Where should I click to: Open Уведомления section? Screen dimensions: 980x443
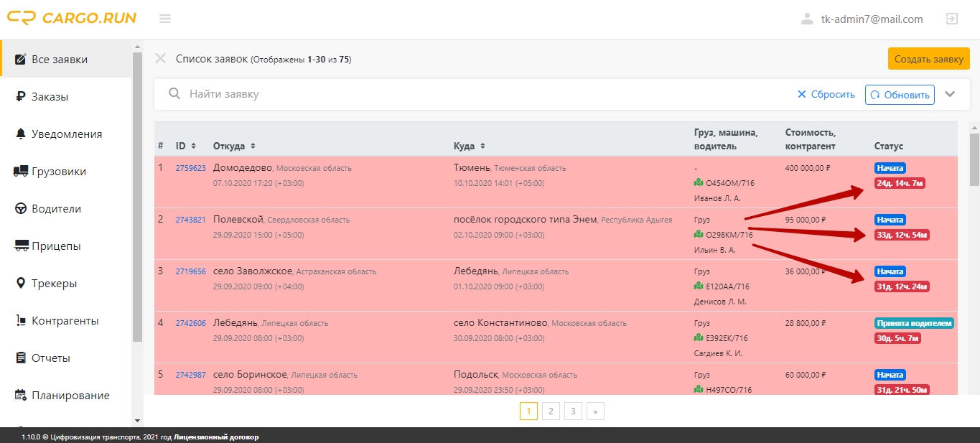coord(66,134)
